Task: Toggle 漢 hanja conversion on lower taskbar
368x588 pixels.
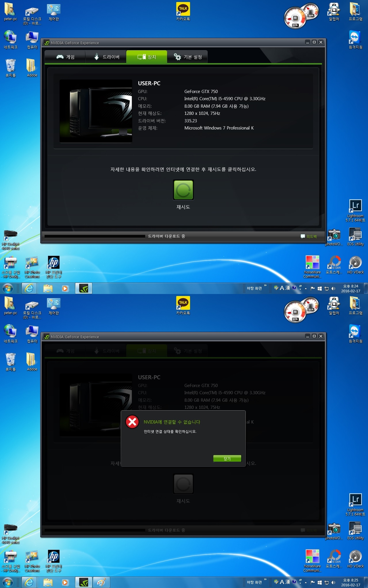Action: pos(288,582)
